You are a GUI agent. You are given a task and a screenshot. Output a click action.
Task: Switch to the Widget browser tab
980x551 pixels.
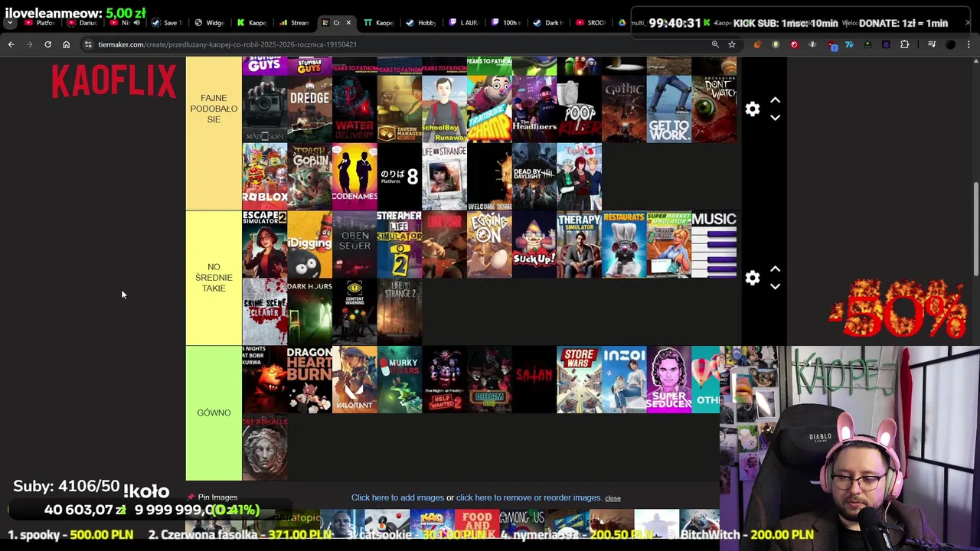(x=209, y=23)
